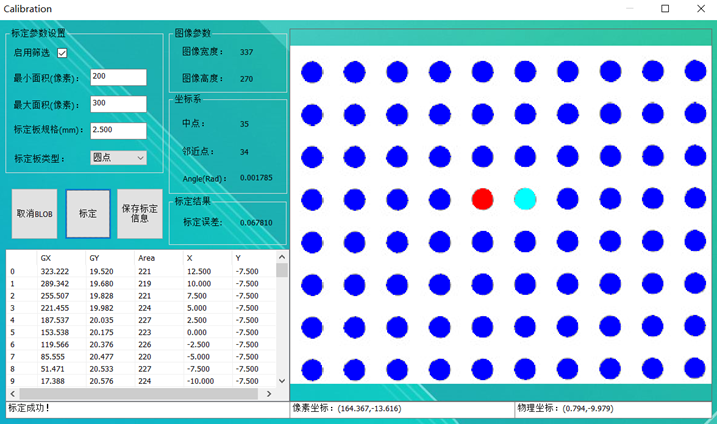This screenshot has width=717, height=424.
Task: Maximize the Calibration window
Action: 666,9
